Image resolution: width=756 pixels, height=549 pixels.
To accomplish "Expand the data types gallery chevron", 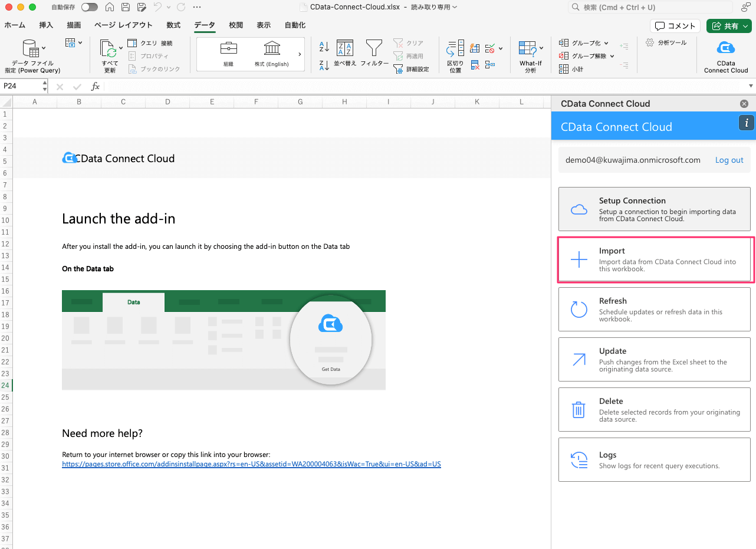I will [300, 54].
